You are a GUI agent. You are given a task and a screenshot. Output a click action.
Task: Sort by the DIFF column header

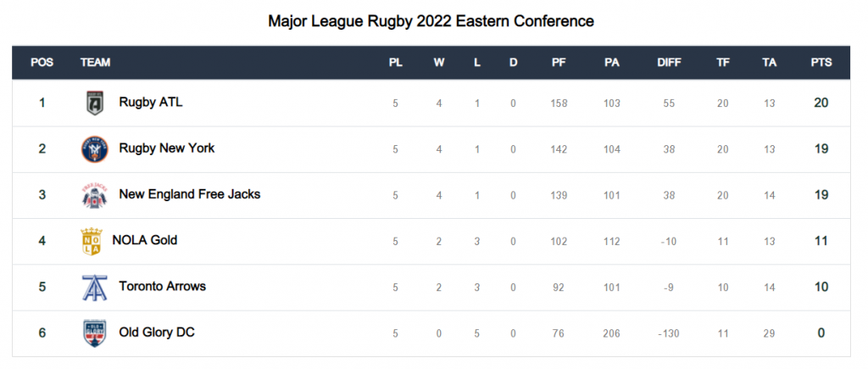(x=669, y=63)
